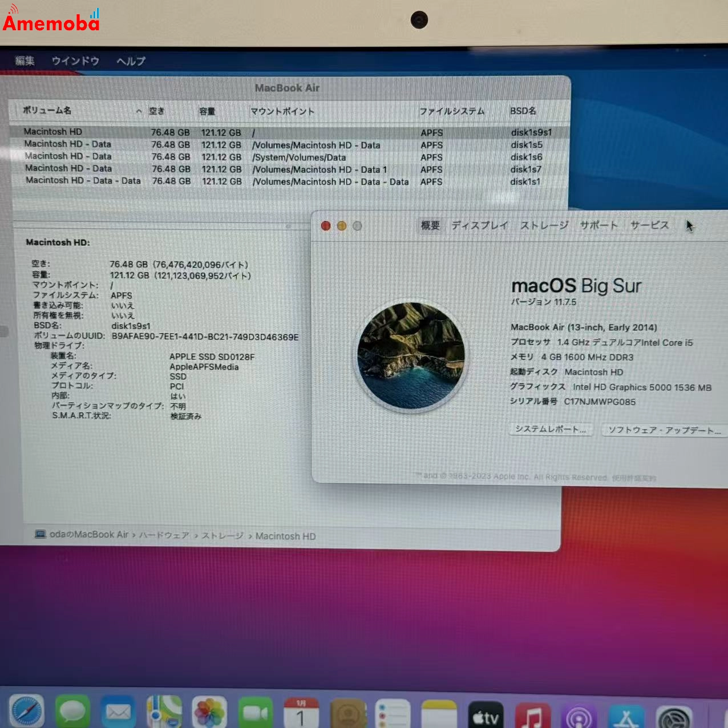Open the ディスプレイ tab
The image size is (728, 728).
[x=480, y=225]
